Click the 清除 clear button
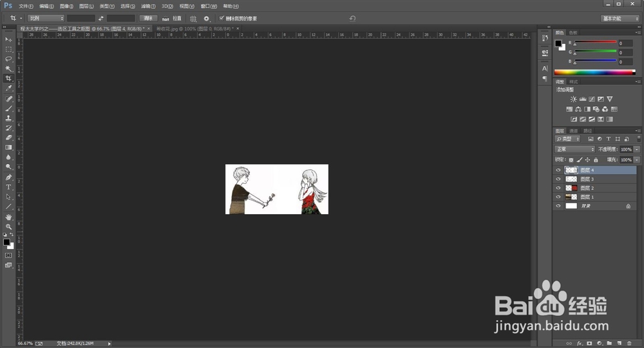The width and height of the screenshot is (644, 348). tap(148, 19)
